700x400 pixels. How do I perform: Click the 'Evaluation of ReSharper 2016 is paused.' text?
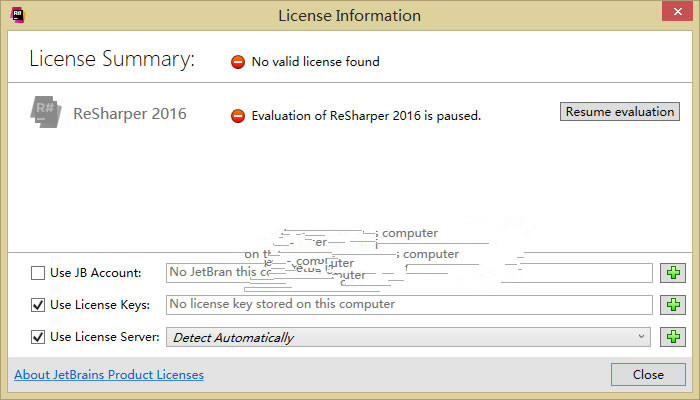(366, 116)
